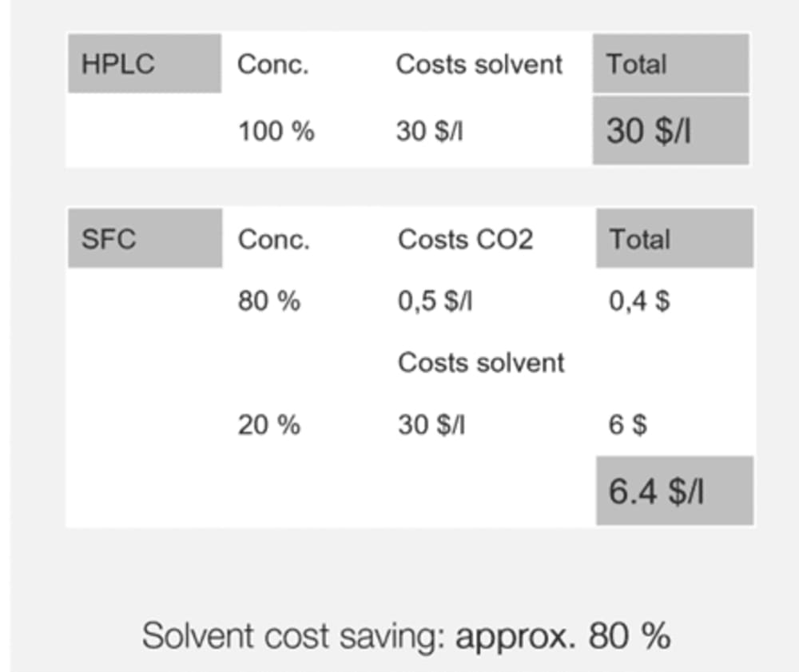
Task: Click the 100 % concentration value
Action: [x=276, y=131]
